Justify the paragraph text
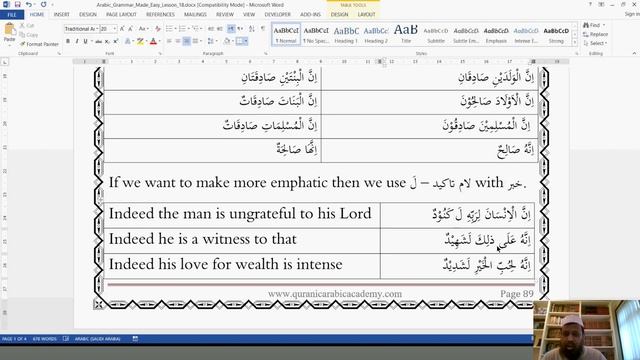Viewport: 640px width, 360px height. point(196,41)
